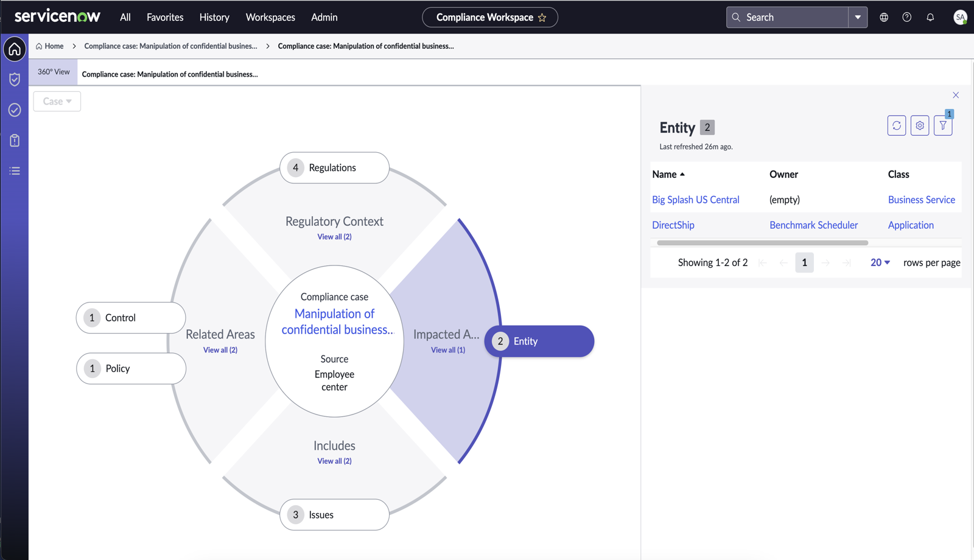This screenshot has width=974, height=560.
Task: Open the Entity list filter icon
Action: (943, 125)
